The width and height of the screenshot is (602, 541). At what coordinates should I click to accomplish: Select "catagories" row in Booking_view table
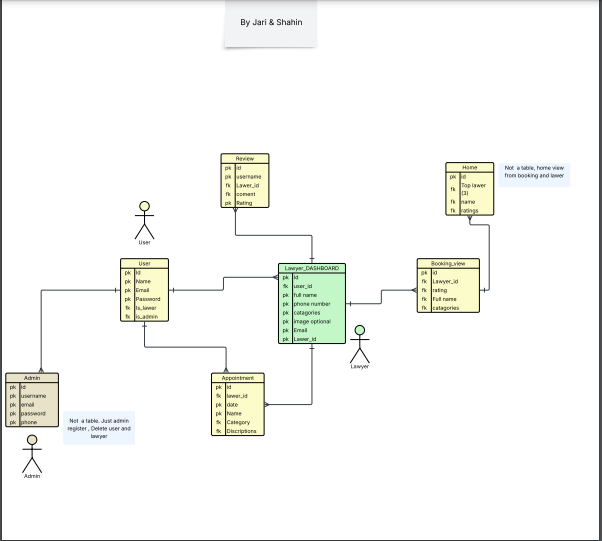point(448,308)
